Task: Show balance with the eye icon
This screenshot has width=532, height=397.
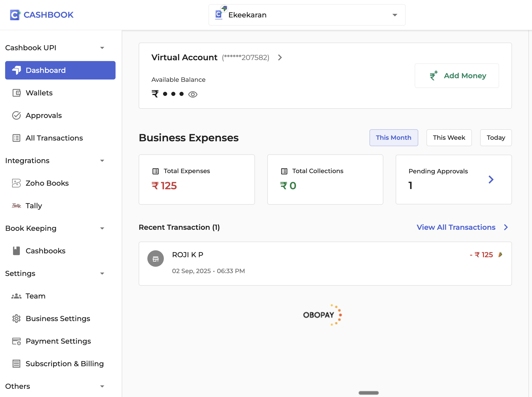Action: [x=193, y=94]
